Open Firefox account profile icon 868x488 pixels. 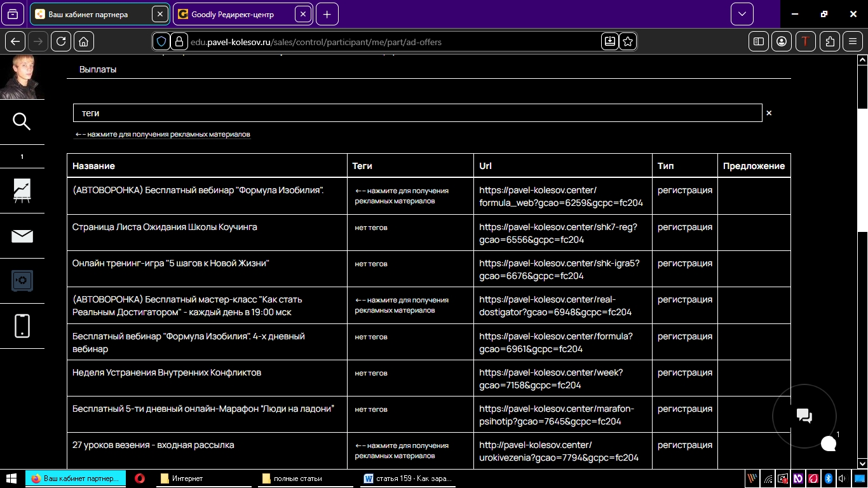pyautogui.click(x=782, y=41)
